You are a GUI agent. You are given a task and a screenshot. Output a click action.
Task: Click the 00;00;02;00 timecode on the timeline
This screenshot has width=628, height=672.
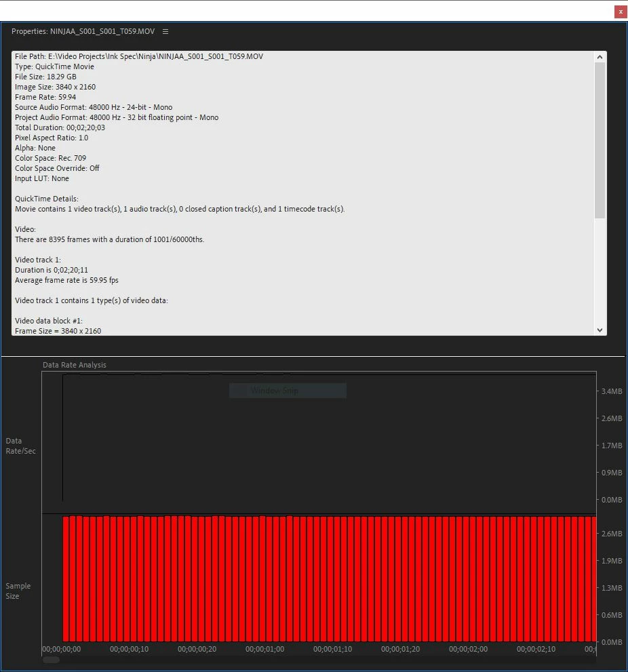coord(468,649)
